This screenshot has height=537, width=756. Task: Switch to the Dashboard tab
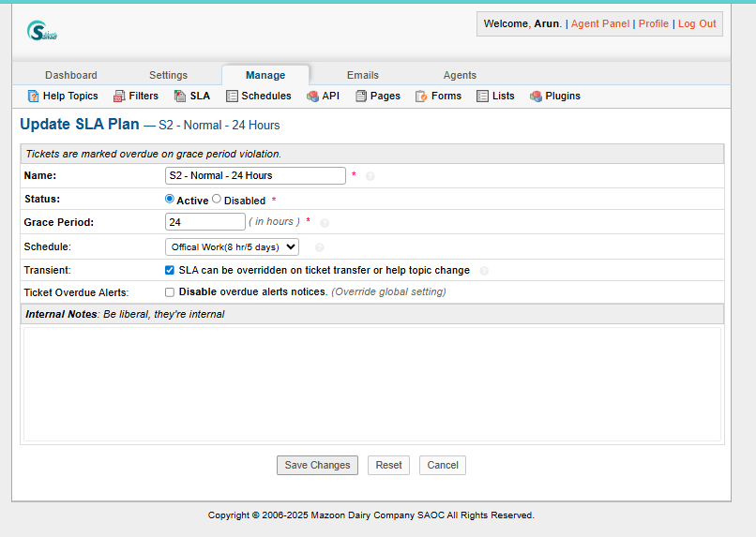pyautogui.click(x=70, y=75)
